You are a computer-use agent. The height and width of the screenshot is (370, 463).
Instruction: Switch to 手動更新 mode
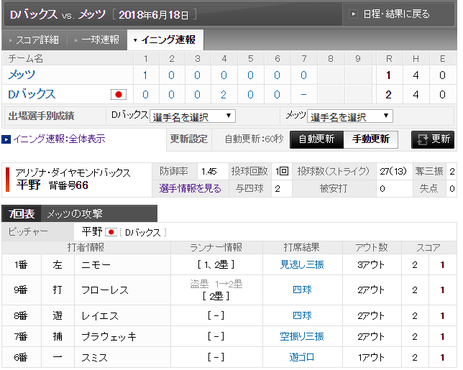click(371, 139)
